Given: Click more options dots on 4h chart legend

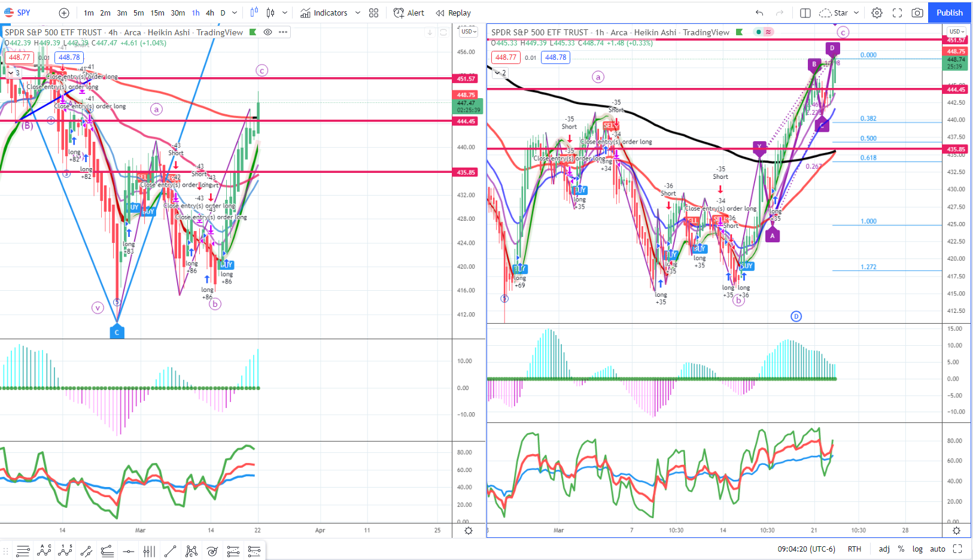Looking at the screenshot, I should click(x=283, y=32).
